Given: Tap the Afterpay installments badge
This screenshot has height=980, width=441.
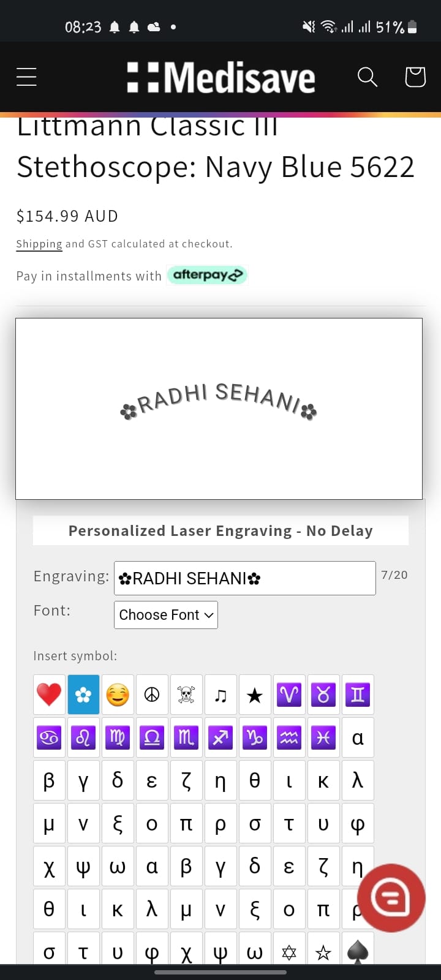Looking at the screenshot, I should (207, 275).
